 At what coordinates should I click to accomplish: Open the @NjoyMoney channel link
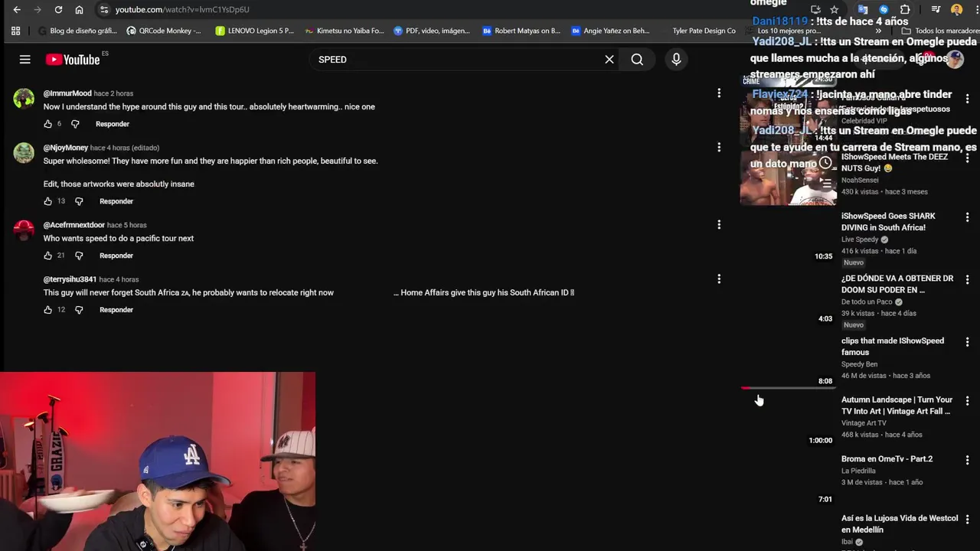66,148
